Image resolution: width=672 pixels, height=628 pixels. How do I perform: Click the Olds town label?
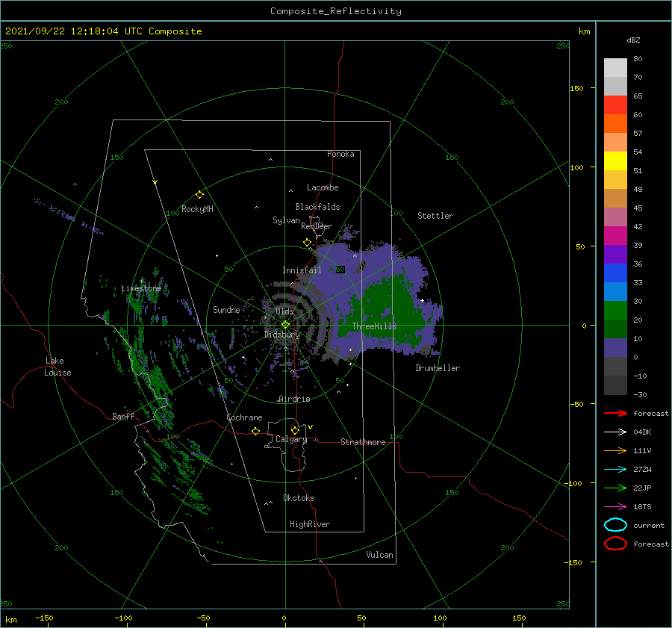pyautogui.click(x=284, y=311)
